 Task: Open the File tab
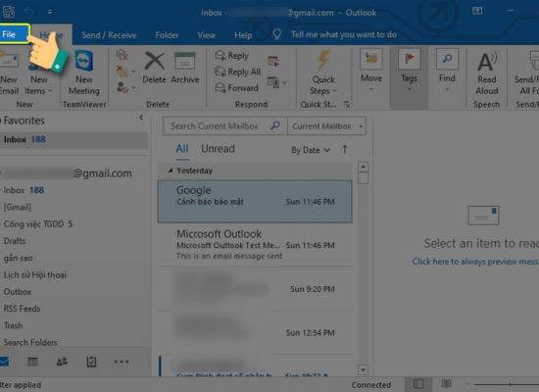(x=14, y=34)
